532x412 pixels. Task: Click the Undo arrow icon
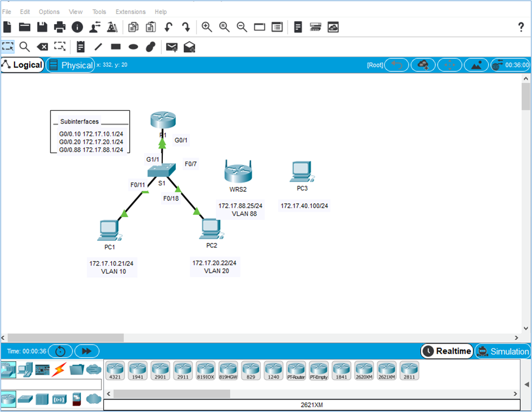click(168, 27)
